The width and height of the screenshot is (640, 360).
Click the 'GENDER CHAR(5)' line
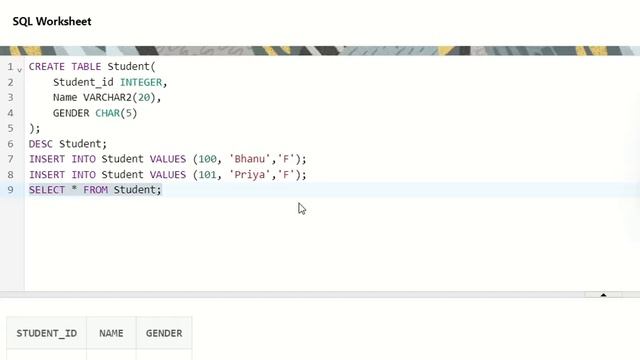coord(95,113)
